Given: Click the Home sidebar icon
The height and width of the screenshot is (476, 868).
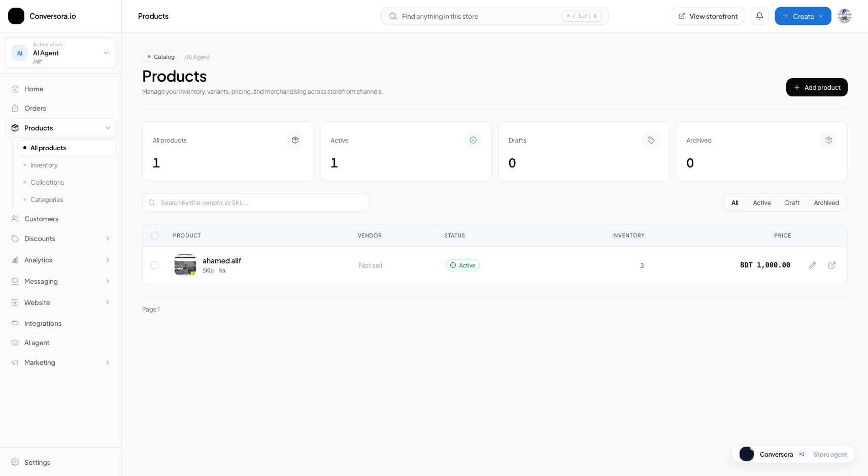Looking at the screenshot, I should click(15, 89).
